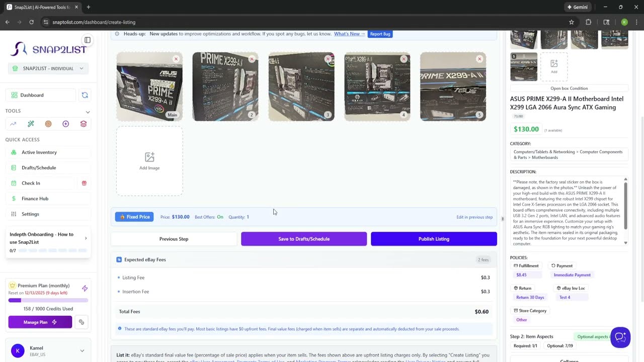Image resolution: width=644 pixels, height=362 pixels.
Task: Bookmark this page with the star icon
Action: click(572, 22)
